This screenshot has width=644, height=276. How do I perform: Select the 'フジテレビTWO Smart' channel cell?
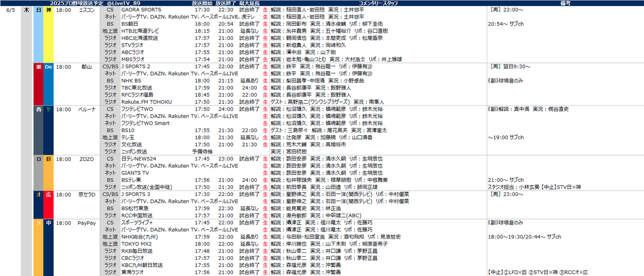tap(144, 122)
